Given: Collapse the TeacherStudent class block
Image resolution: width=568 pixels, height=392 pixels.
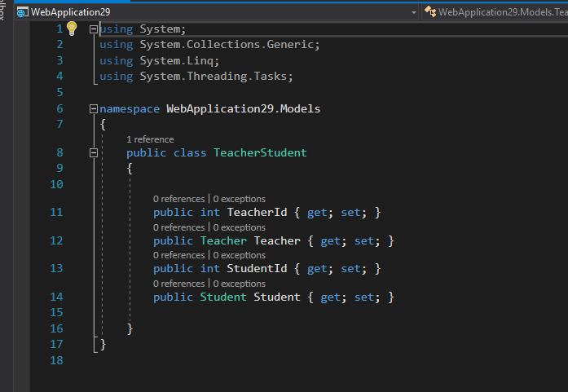Looking at the screenshot, I should tap(94, 153).
